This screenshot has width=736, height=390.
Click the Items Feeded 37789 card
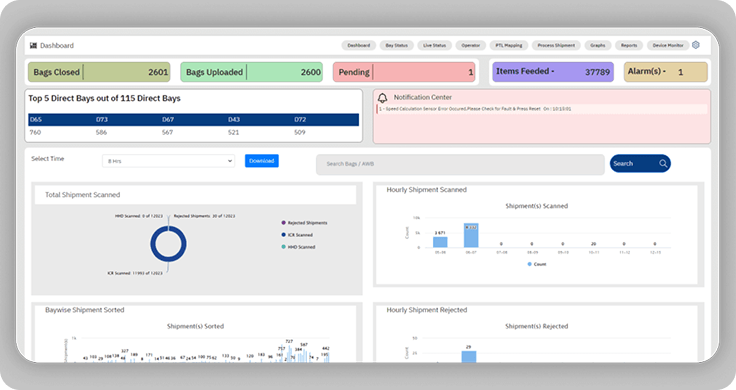[x=553, y=72]
